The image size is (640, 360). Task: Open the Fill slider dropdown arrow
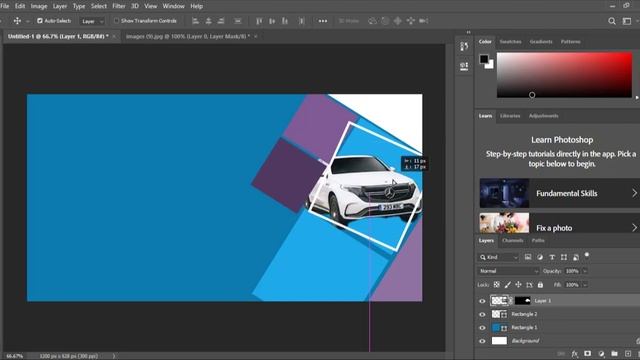point(585,285)
